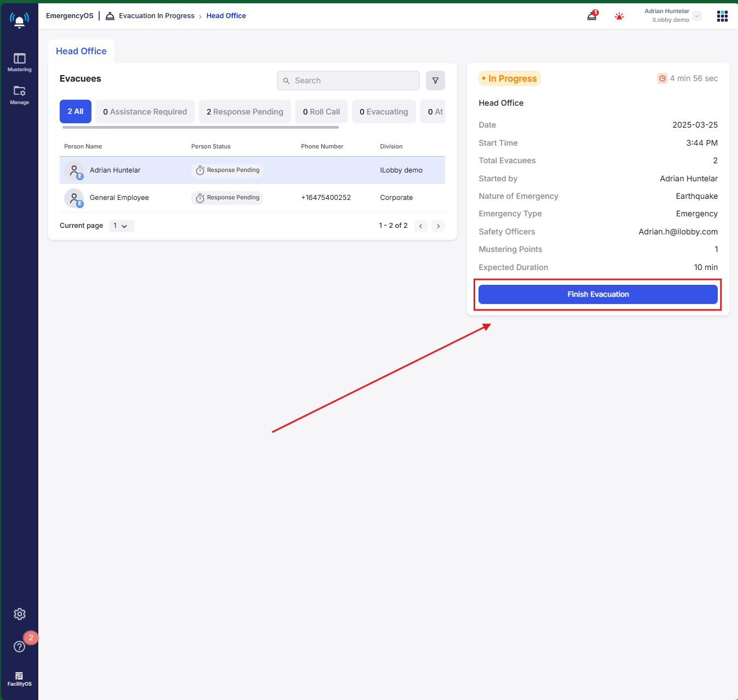The width and height of the screenshot is (738, 700).
Task: Open the apps grid launcher
Action: 722,16
